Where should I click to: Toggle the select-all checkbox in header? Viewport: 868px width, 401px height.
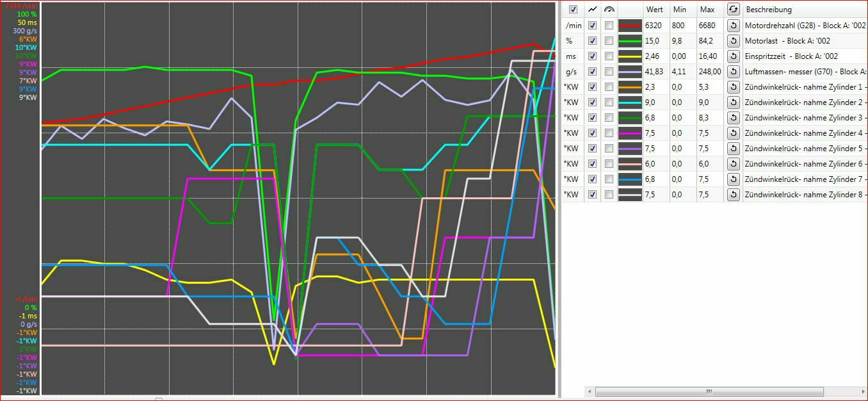(x=573, y=10)
